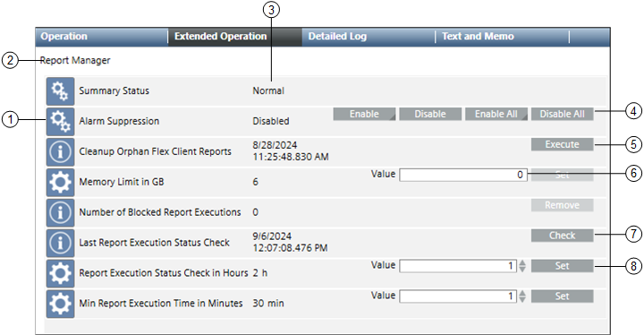Focus the Min Report Execution Time value field
The width and height of the screenshot is (644, 335).
click(458, 296)
